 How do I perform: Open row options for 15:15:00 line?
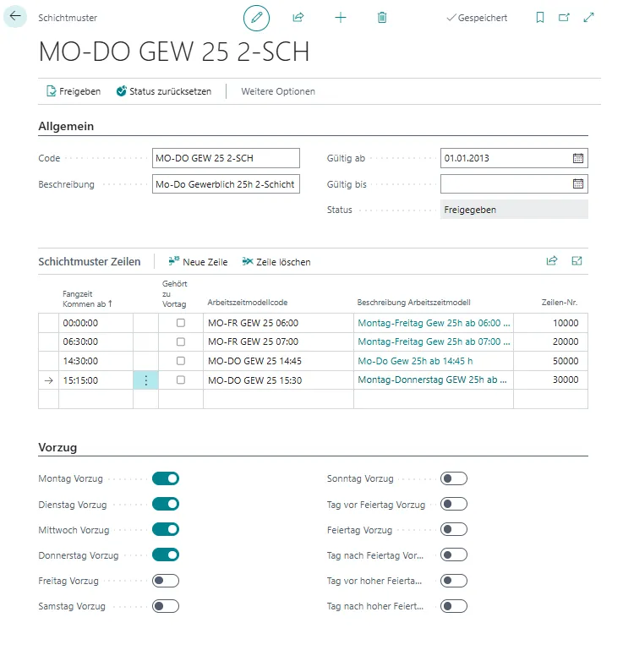(x=145, y=380)
